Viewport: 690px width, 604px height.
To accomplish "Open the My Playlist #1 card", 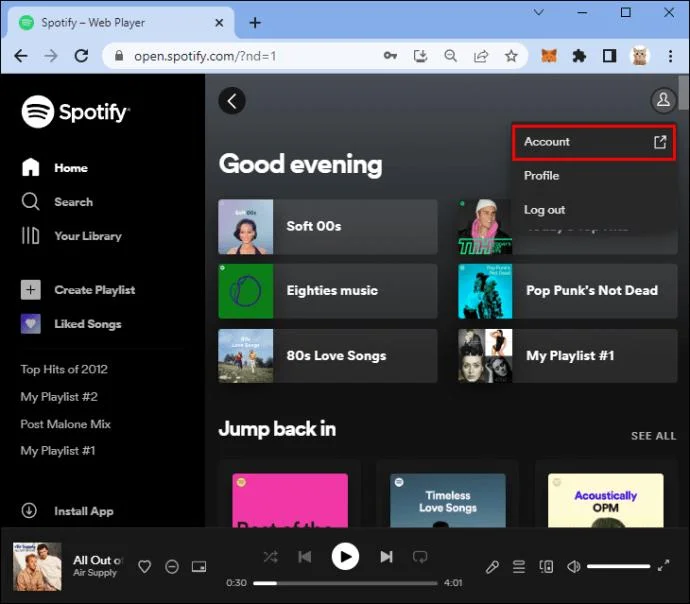I will tap(568, 355).
